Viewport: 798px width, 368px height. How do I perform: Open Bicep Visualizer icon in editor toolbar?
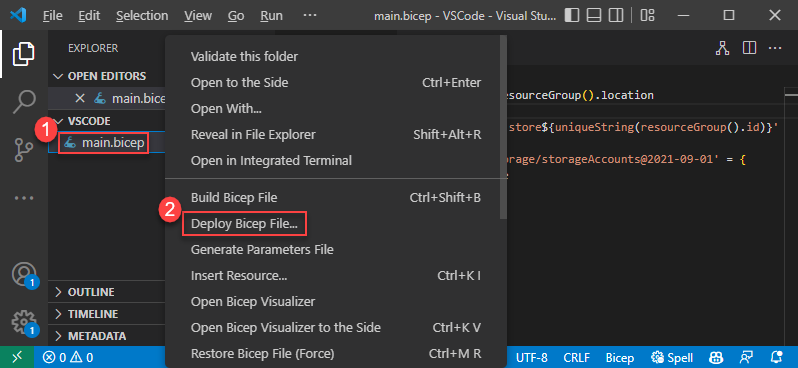pyautogui.click(x=722, y=48)
